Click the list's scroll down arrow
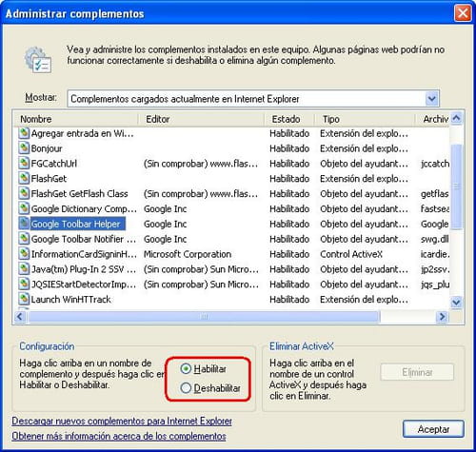Image resolution: width=476 pixels, height=452 pixels. pos(456,302)
